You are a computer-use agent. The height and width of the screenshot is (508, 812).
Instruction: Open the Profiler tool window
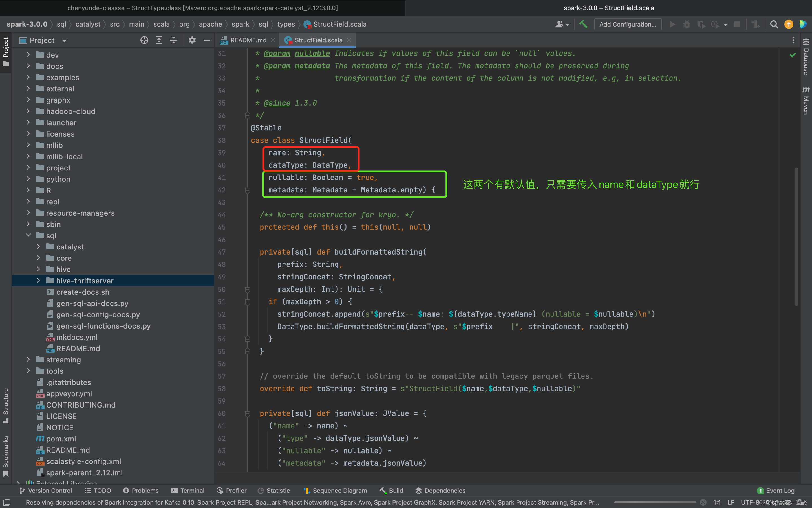(x=231, y=491)
